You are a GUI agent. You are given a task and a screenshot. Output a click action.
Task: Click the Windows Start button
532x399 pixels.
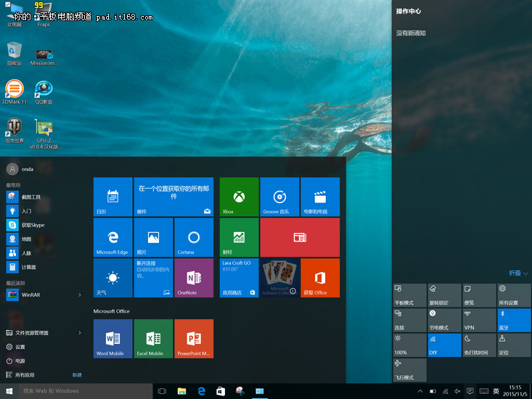(x=9, y=391)
